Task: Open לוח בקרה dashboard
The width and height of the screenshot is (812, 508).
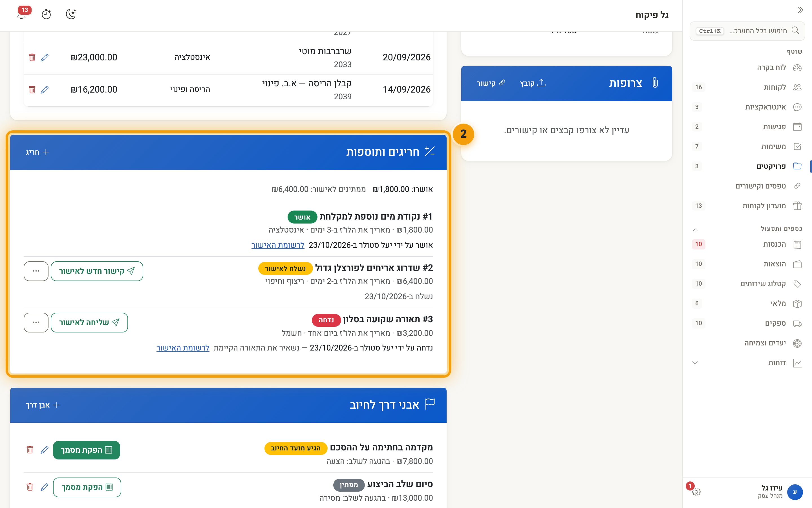Action: pos(747,67)
